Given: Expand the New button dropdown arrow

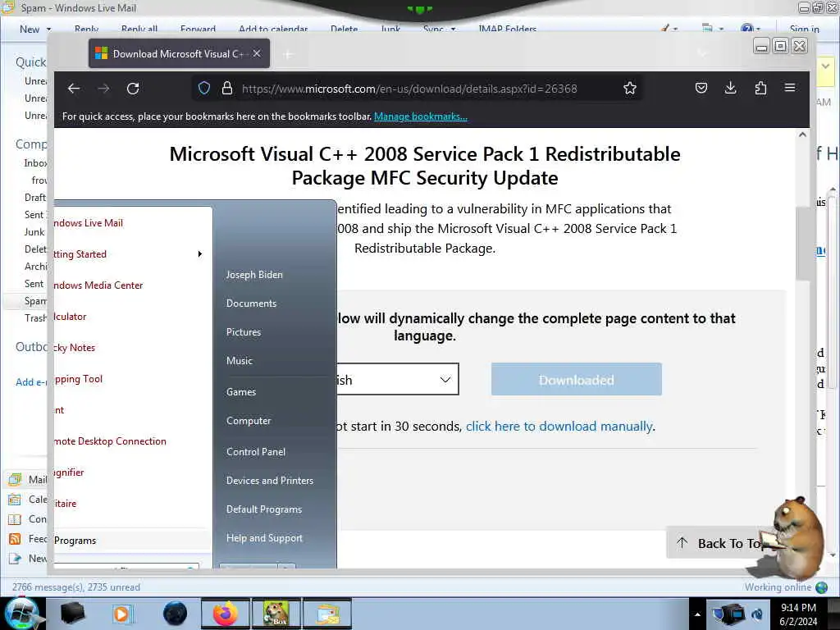Looking at the screenshot, I should 48,29.
